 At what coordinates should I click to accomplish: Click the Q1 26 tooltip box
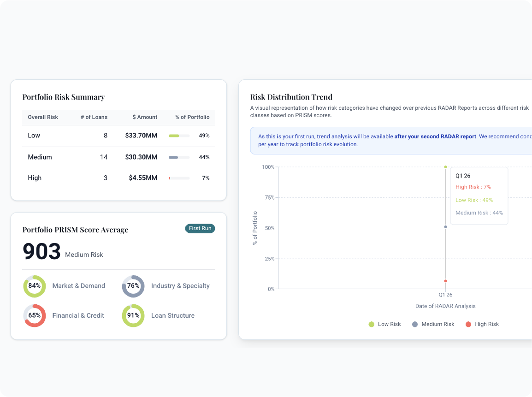coord(479,196)
